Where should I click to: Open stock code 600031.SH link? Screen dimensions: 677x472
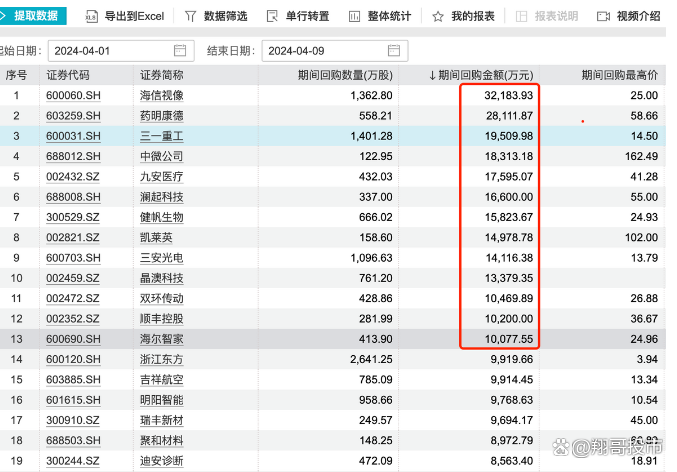click(73, 136)
